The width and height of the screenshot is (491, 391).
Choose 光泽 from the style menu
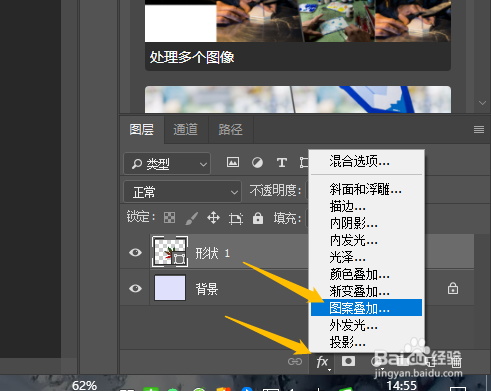[x=366, y=257]
